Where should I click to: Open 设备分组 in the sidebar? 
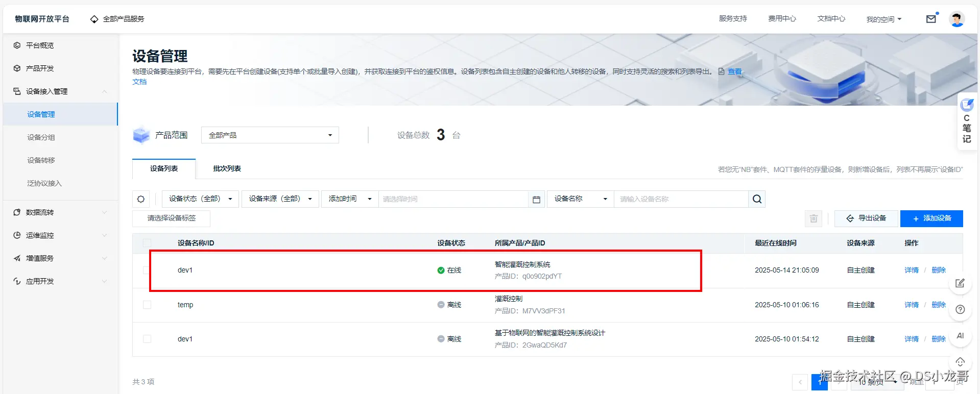coord(41,137)
